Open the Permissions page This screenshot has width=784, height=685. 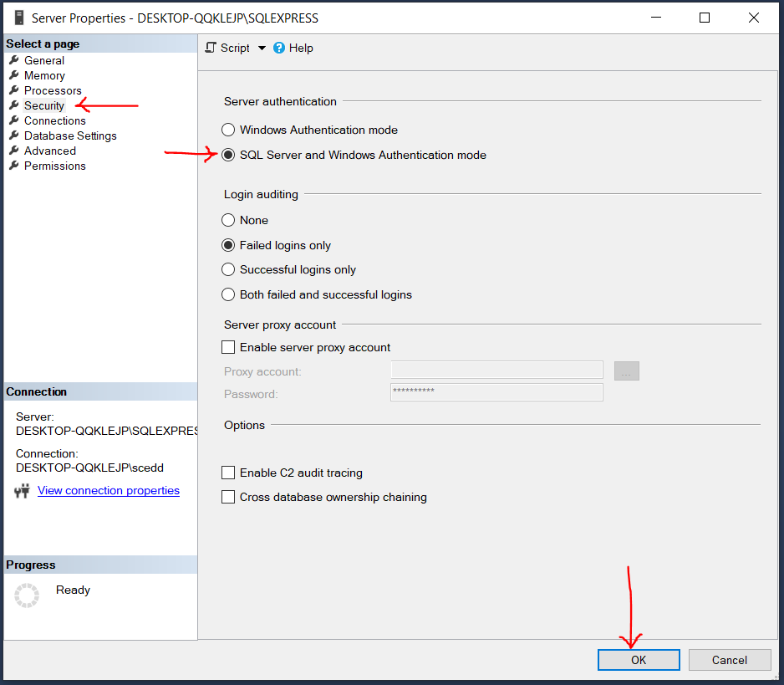[x=55, y=166]
